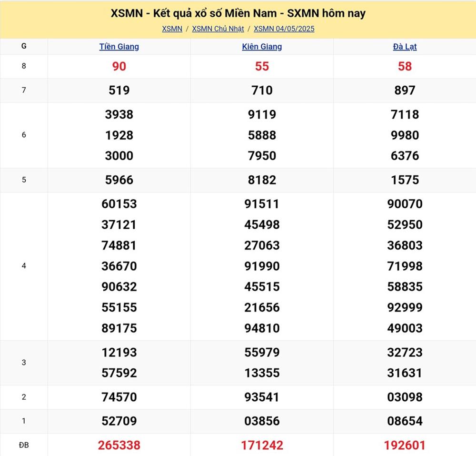Select the ĐB row label
The width and height of the screenshot is (476, 456).
(x=24, y=445)
